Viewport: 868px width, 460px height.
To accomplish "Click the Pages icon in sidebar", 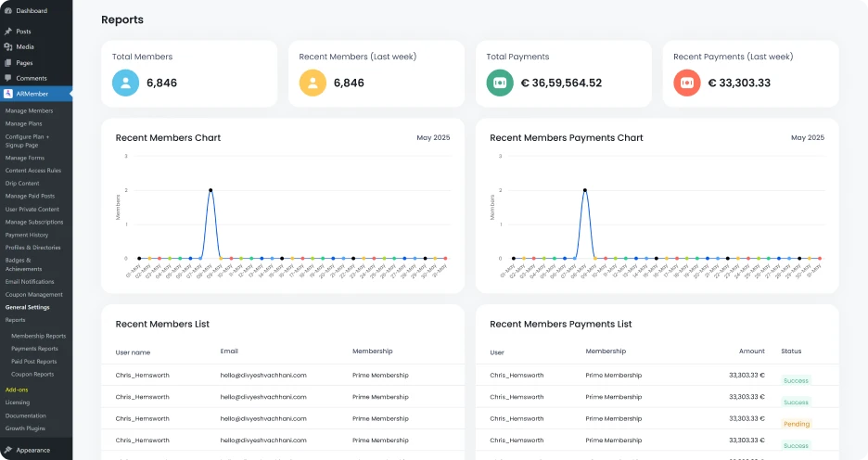I will (8, 62).
